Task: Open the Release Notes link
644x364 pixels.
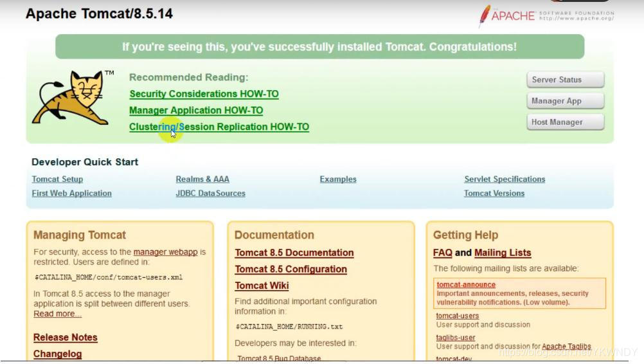Action: [x=66, y=337]
